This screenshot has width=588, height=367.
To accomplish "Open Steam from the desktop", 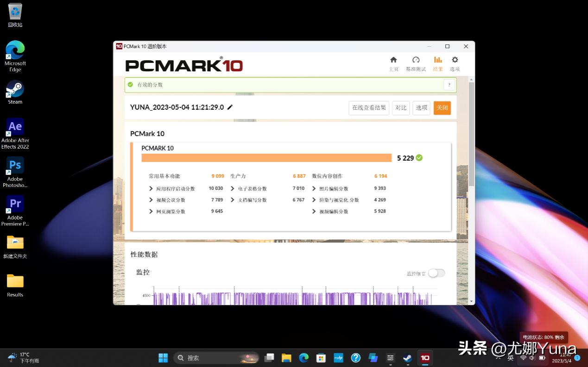I will click(x=14, y=88).
